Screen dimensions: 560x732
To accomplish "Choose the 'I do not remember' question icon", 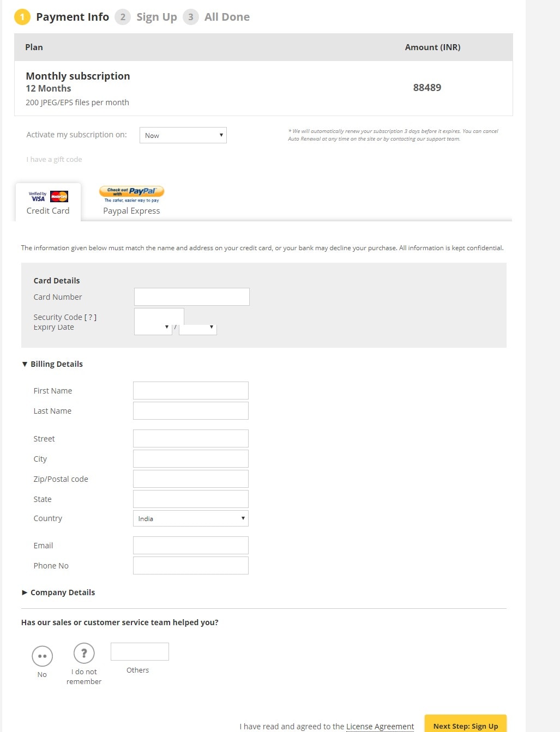I will (84, 653).
